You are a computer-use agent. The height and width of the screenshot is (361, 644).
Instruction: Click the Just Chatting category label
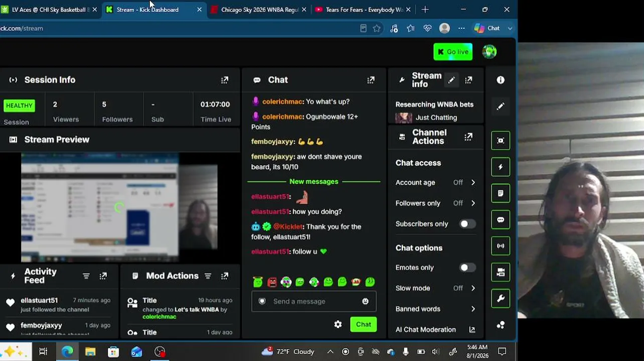pos(436,117)
